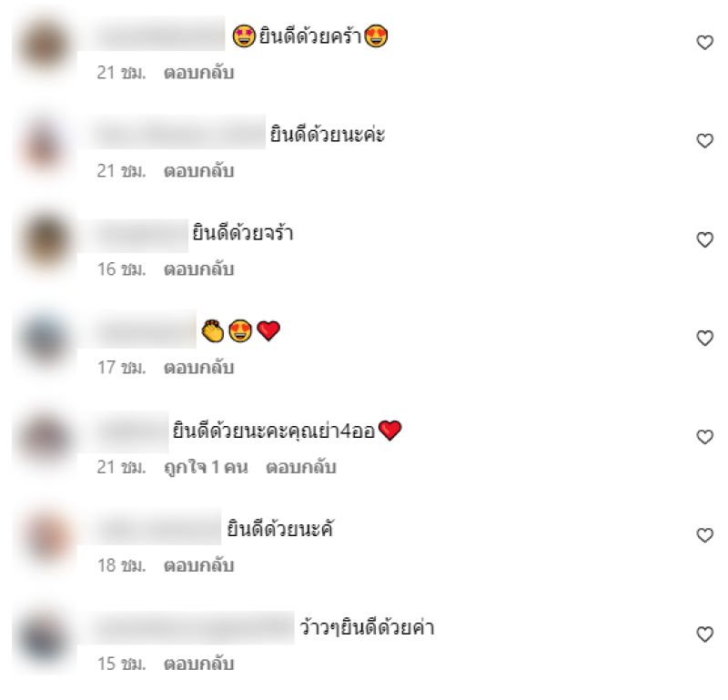
Task: Like the comment "ยินดีด้วยนะคั"
Action: pyautogui.click(x=704, y=535)
